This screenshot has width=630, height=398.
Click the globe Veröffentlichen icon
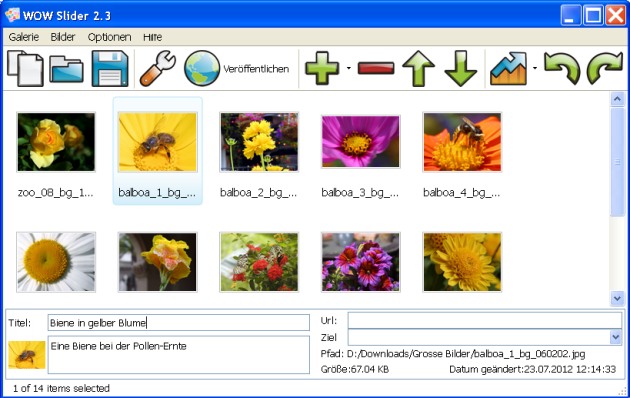202,68
